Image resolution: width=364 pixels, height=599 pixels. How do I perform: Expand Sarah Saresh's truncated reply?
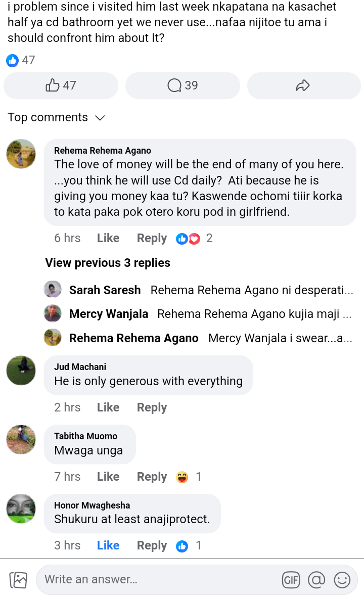252,290
